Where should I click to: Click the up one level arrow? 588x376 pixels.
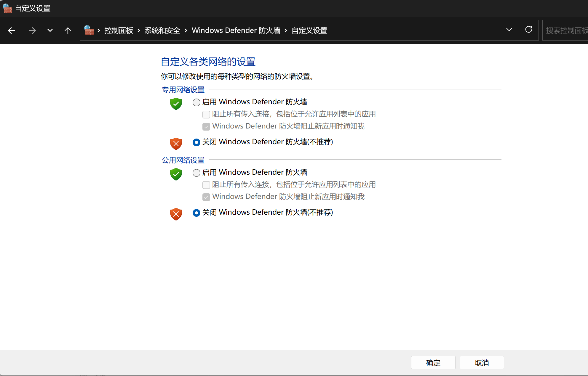point(68,30)
